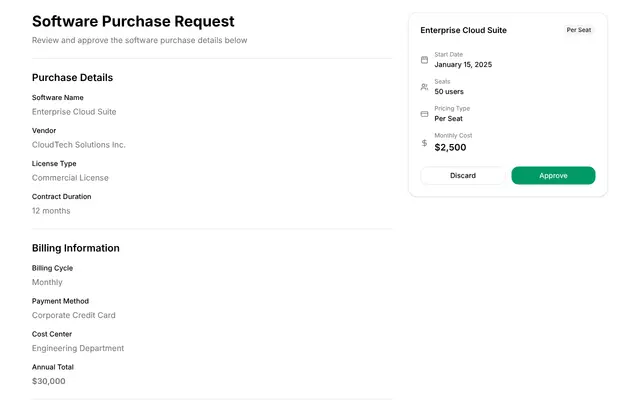Click the dollar icon beside Monthly Cost
Image resolution: width=640 pixels, height=400 pixels.
[424, 143]
